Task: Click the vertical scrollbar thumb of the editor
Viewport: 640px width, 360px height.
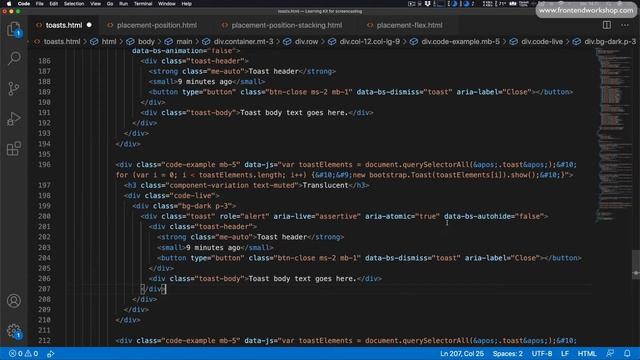Action: (x=636, y=265)
